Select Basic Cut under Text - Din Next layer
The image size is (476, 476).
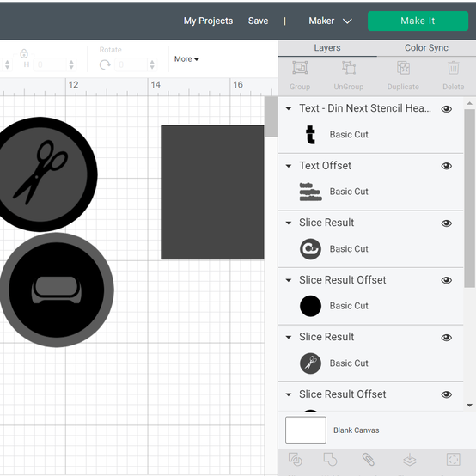click(x=349, y=135)
